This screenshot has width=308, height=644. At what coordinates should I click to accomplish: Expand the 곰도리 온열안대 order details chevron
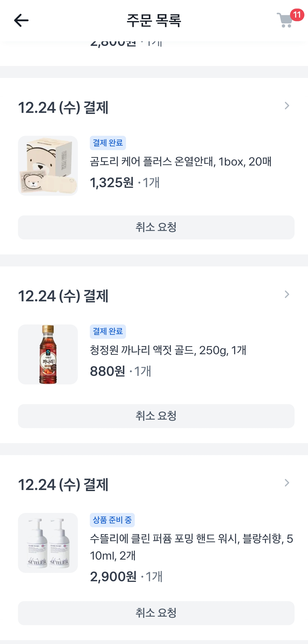pyautogui.click(x=287, y=106)
